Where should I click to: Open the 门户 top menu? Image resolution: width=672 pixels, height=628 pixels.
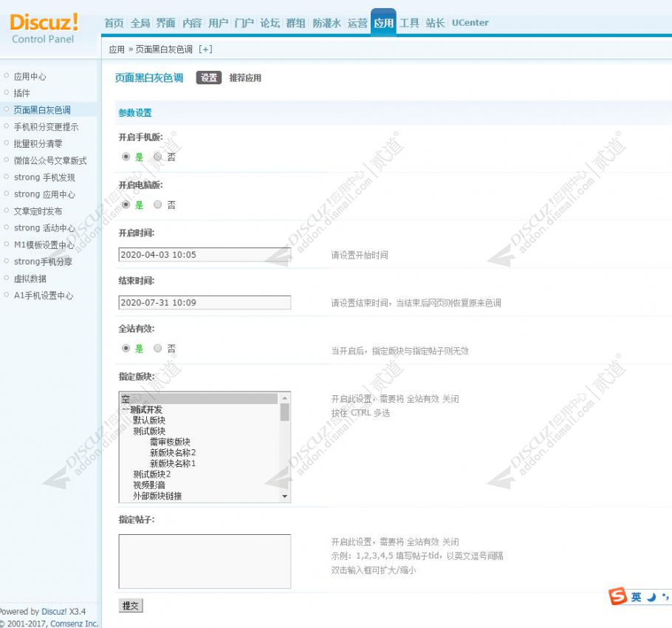[244, 23]
